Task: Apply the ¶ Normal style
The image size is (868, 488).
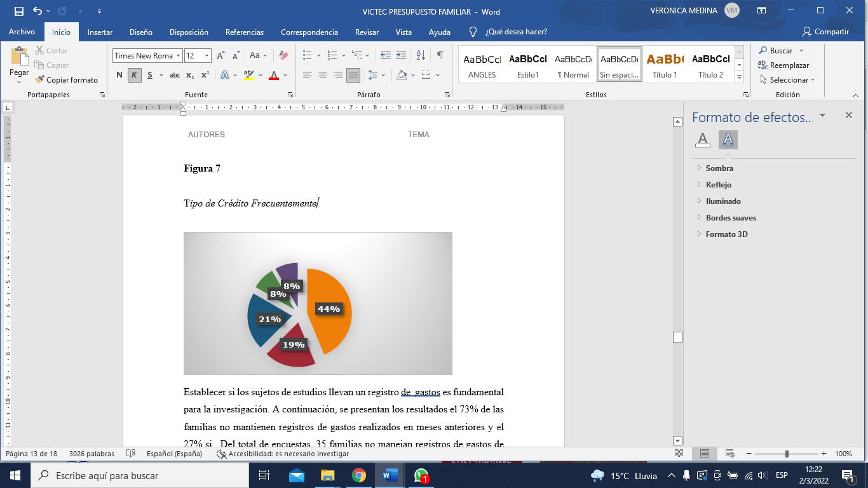Action: coord(574,65)
